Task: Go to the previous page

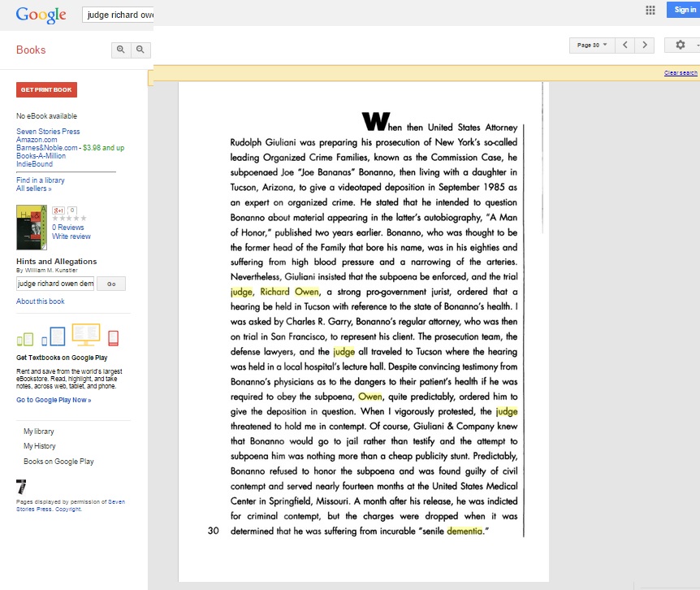Action: (x=625, y=46)
